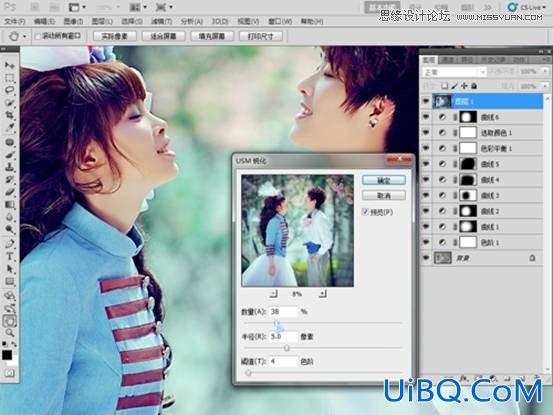553x415 pixels.
Task: Select the Horizontal Type tool
Action: [x=10, y=256]
